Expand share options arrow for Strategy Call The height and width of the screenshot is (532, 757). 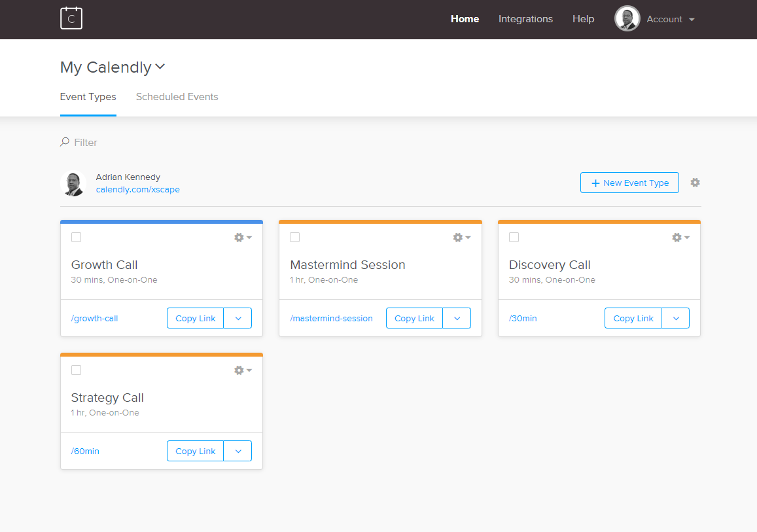click(x=238, y=451)
